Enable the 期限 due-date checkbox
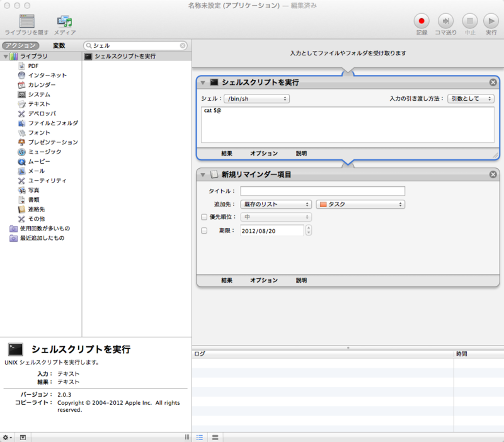The width and height of the screenshot is (504, 442). tap(203, 231)
